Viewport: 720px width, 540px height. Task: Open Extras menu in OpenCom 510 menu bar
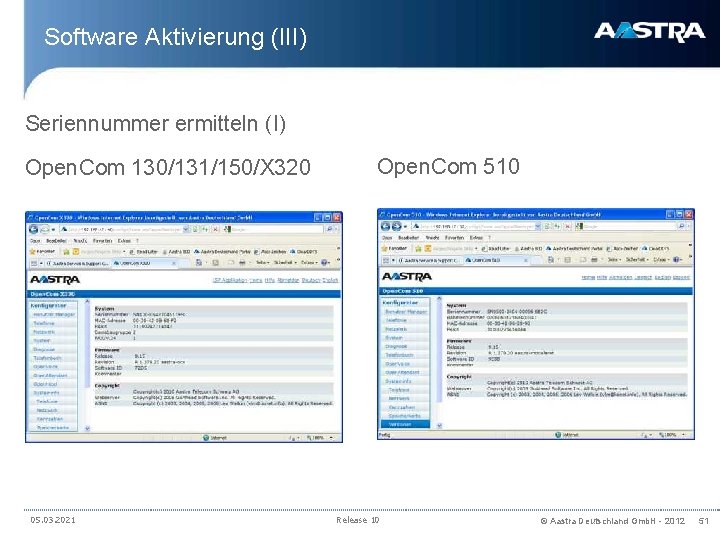[476, 238]
